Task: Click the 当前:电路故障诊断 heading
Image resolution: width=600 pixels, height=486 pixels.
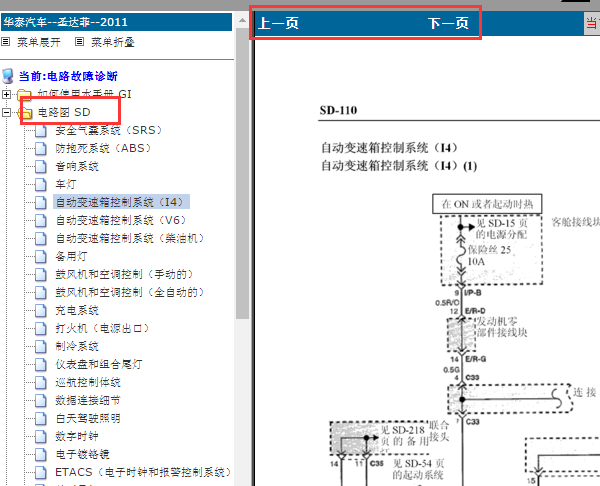Action: tap(68, 76)
